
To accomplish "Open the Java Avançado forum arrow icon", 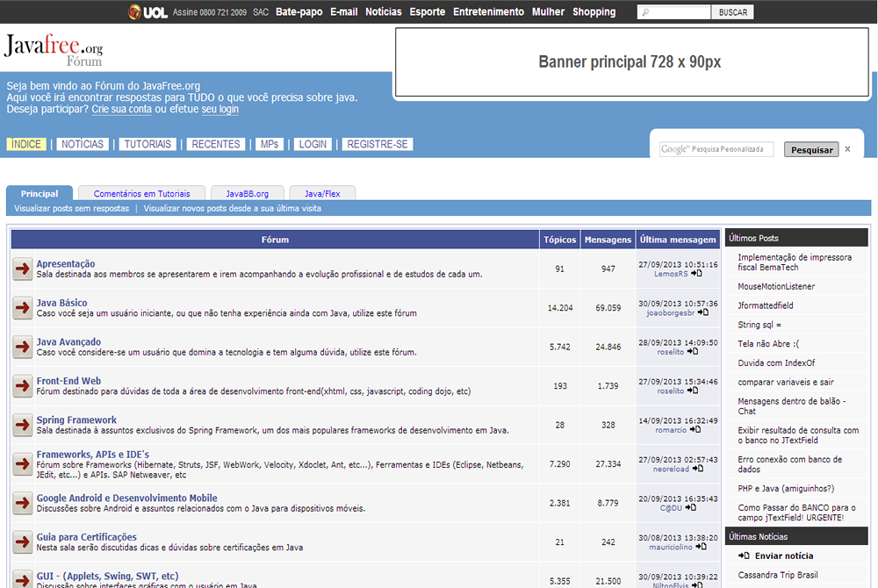I will click(x=23, y=347).
